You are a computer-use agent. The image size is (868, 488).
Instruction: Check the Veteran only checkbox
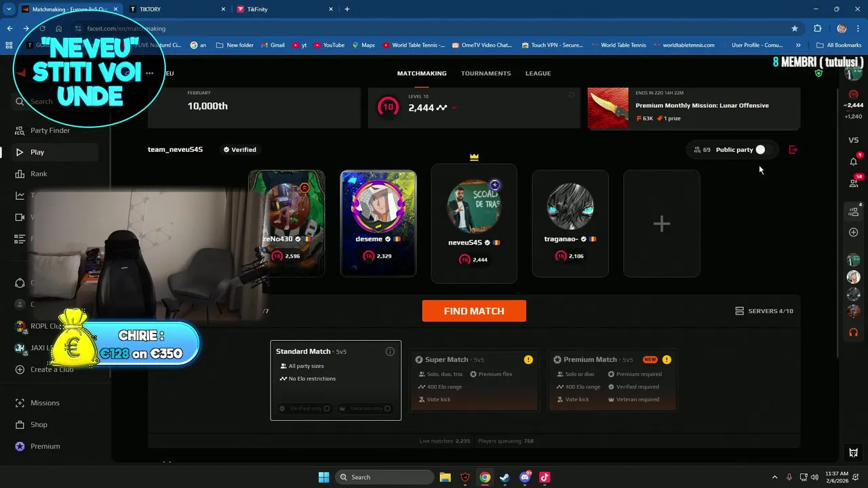point(387,409)
